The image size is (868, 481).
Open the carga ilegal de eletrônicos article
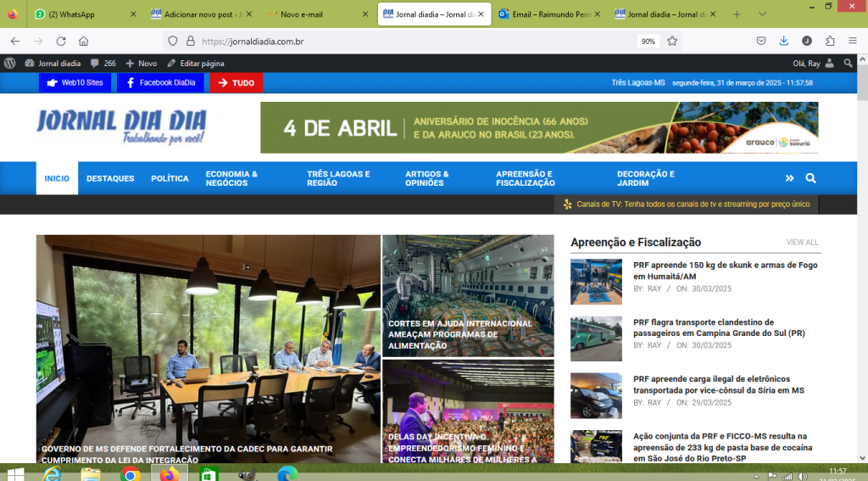(719, 384)
